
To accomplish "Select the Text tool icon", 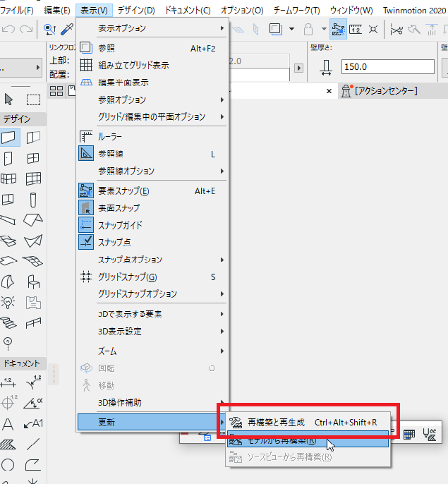I will click(8, 424).
